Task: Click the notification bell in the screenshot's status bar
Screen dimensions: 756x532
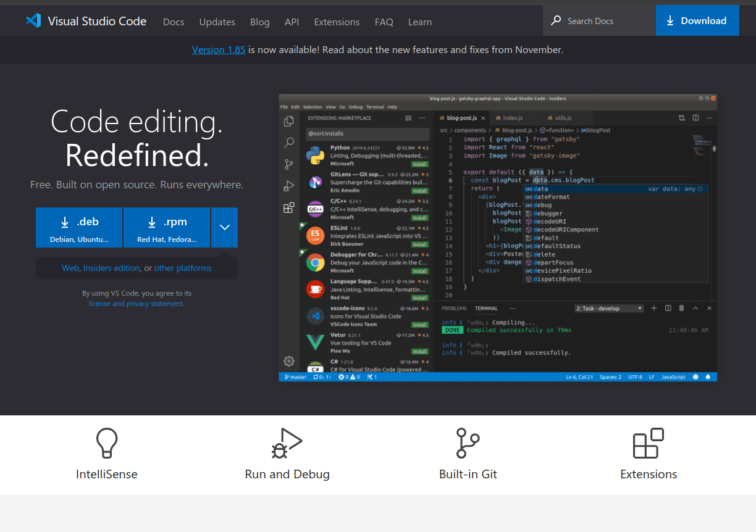Action: 708,376
